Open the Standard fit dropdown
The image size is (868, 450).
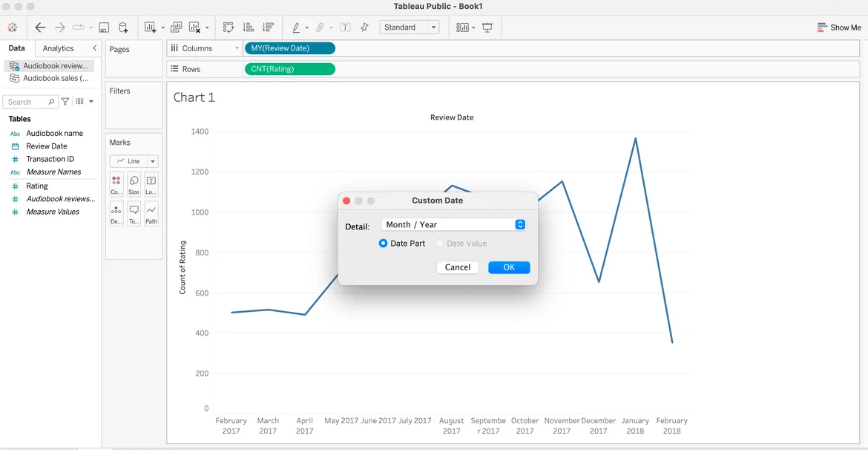point(409,27)
